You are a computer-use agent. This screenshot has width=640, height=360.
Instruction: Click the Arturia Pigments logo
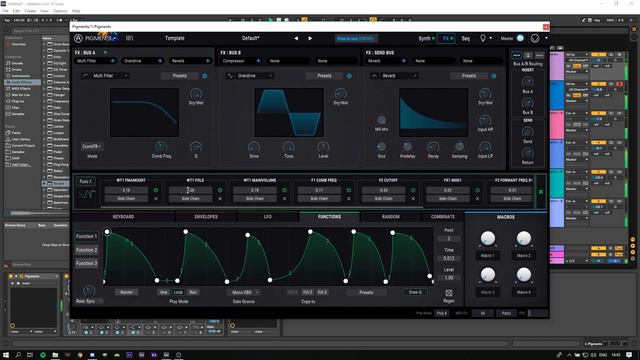click(x=93, y=38)
